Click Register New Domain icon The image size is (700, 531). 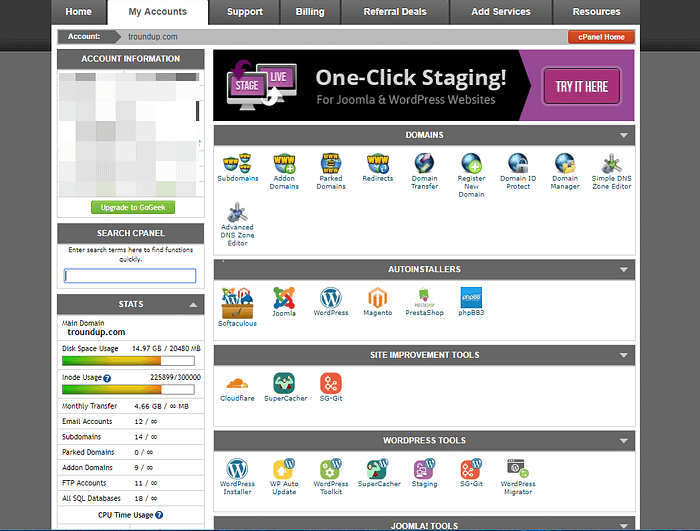coord(471,176)
